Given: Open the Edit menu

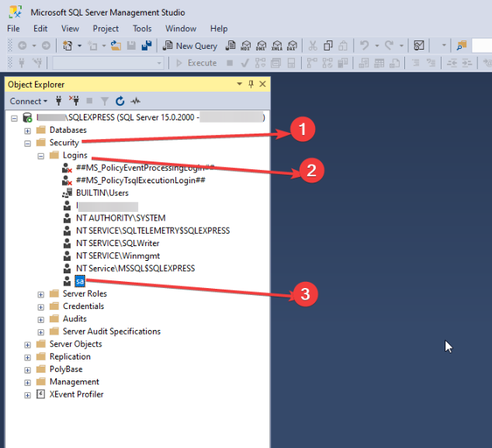Looking at the screenshot, I should (x=40, y=29).
